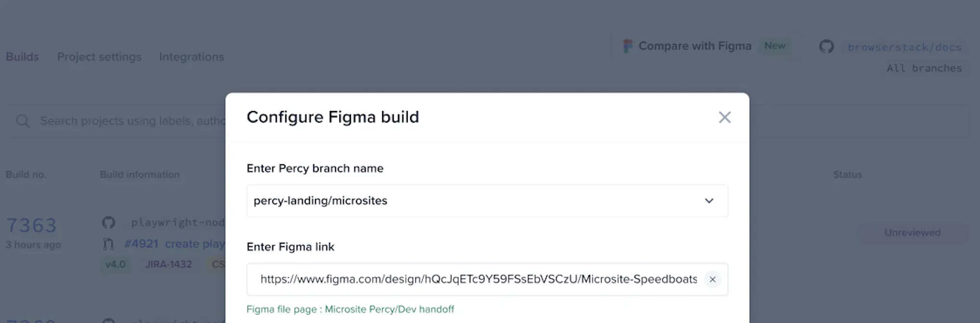Click the Enter Figma link input field
980x323 pixels.
478,279
